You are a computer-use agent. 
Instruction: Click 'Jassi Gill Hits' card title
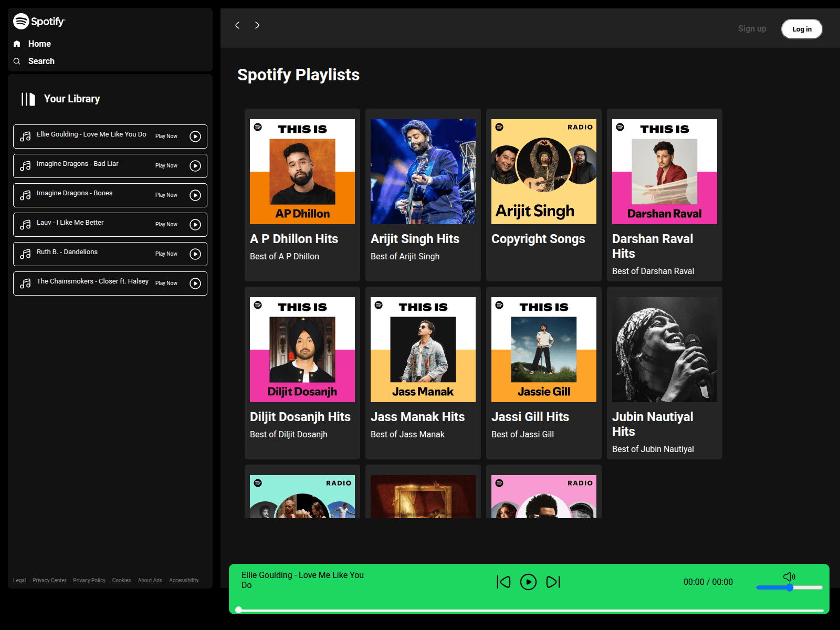(530, 417)
